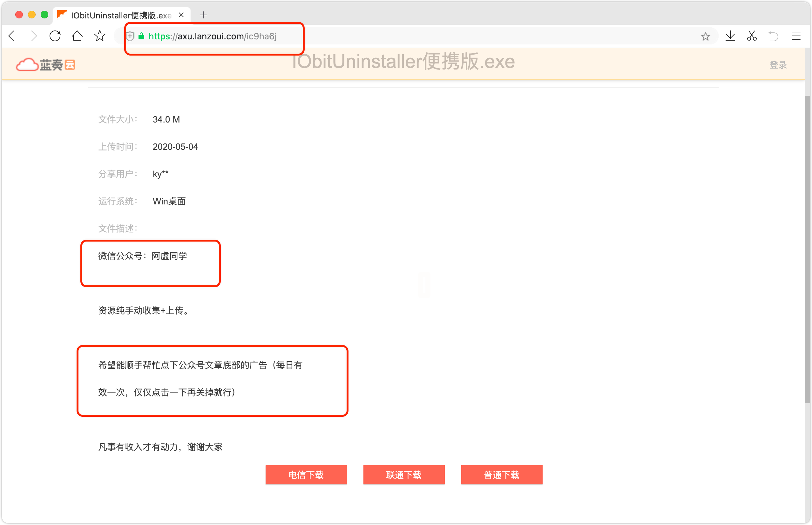Click the shield icon in the address bar
The width and height of the screenshot is (812, 525).
click(130, 36)
